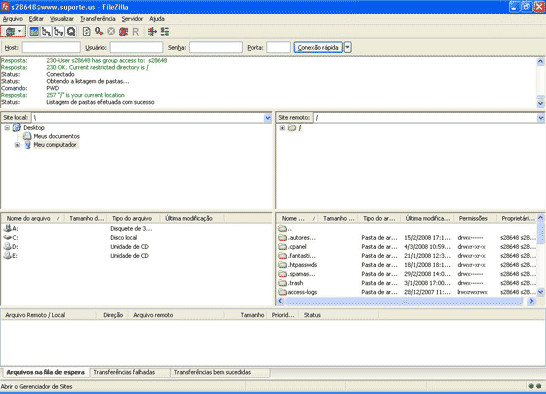Click the disconnect from server icon
The height and width of the screenshot is (394, 546).
click(x=123, y=32)
